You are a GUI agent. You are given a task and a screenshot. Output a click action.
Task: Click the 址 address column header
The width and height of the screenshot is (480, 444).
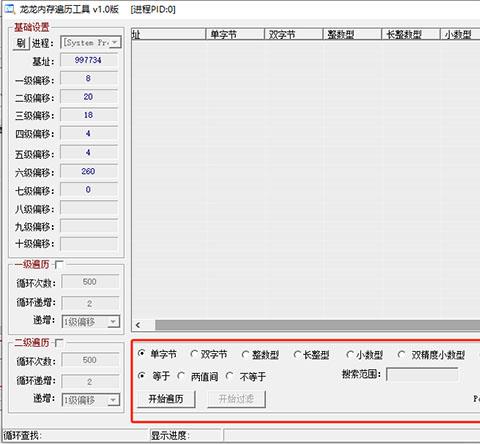tap(168, 34)
